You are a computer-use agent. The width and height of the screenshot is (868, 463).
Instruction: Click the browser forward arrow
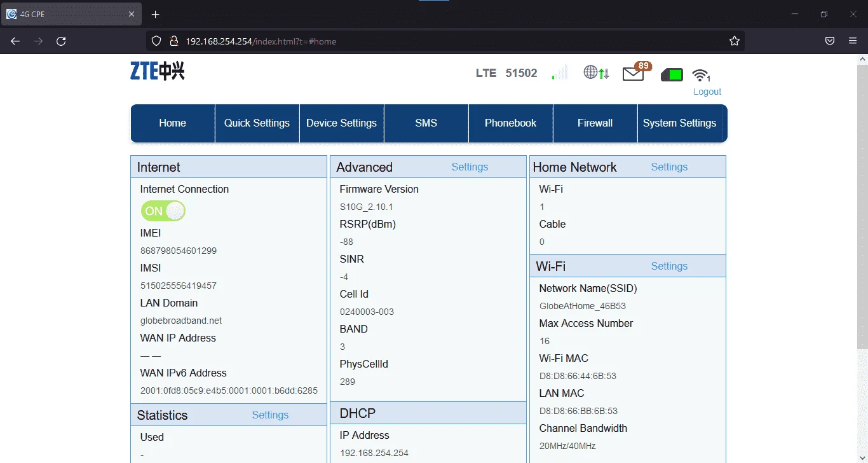(x=38, y=41)
